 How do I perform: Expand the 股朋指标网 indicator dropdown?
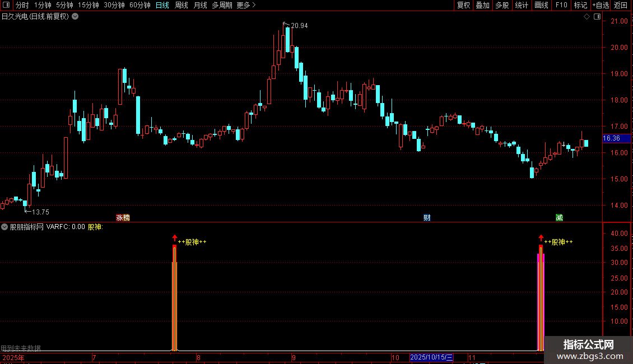pos(4,227)
